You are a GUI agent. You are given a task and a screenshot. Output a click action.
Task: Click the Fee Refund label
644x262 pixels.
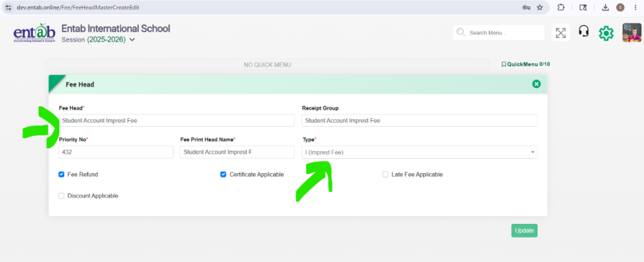click(82, 175)
